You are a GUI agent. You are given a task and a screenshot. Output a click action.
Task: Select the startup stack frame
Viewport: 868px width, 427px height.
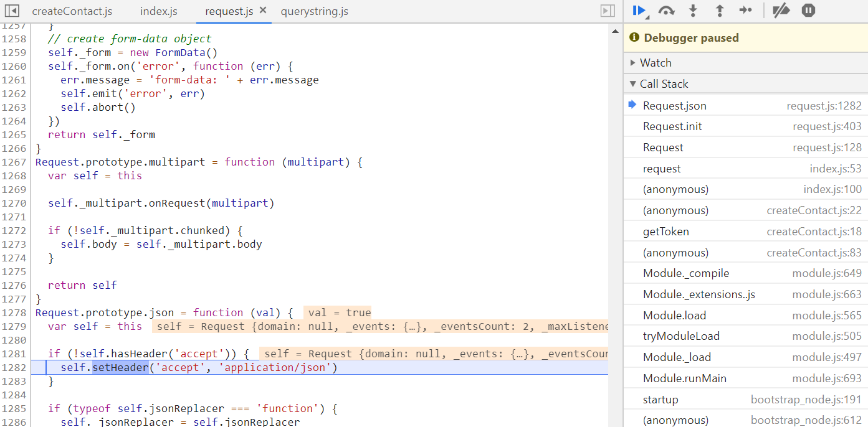click(746, 400)
